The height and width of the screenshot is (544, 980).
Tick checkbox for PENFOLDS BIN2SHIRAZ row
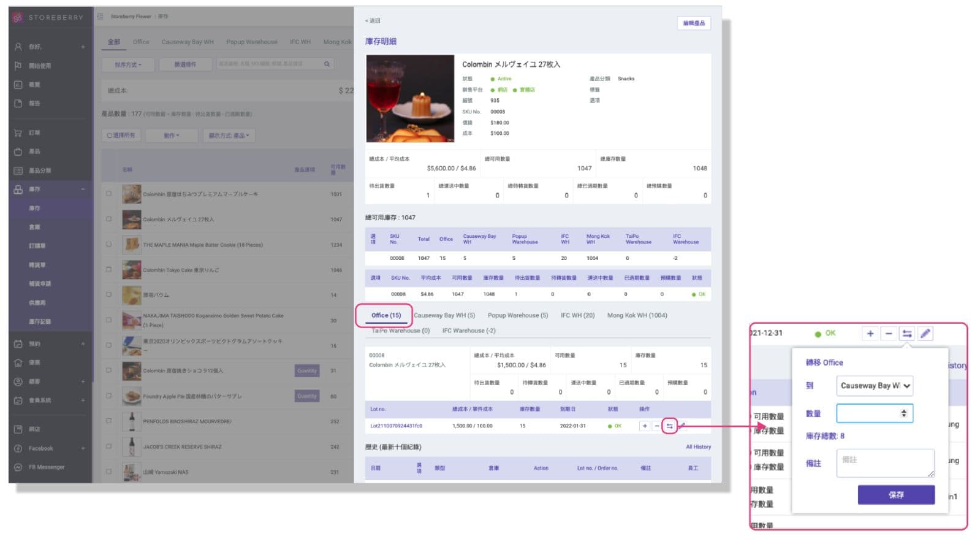point(109,421)
